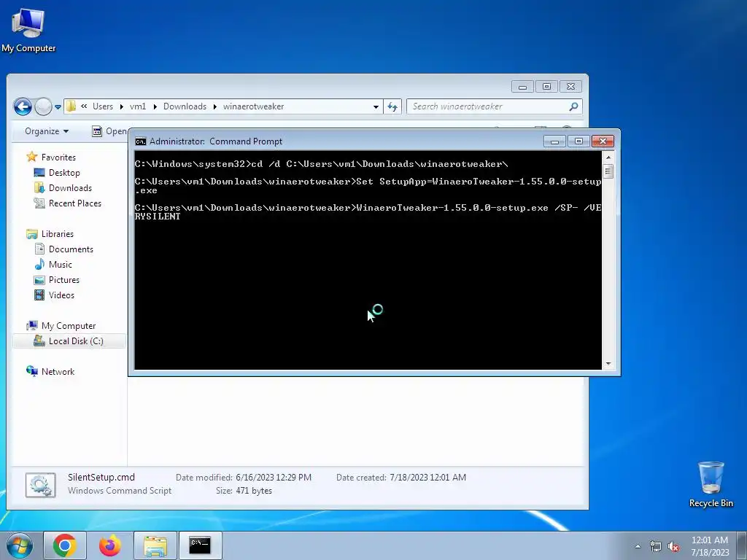Click Date modified value 6/16/2023 12:29 PM
The image size is (747, 560).
point(274,477)
